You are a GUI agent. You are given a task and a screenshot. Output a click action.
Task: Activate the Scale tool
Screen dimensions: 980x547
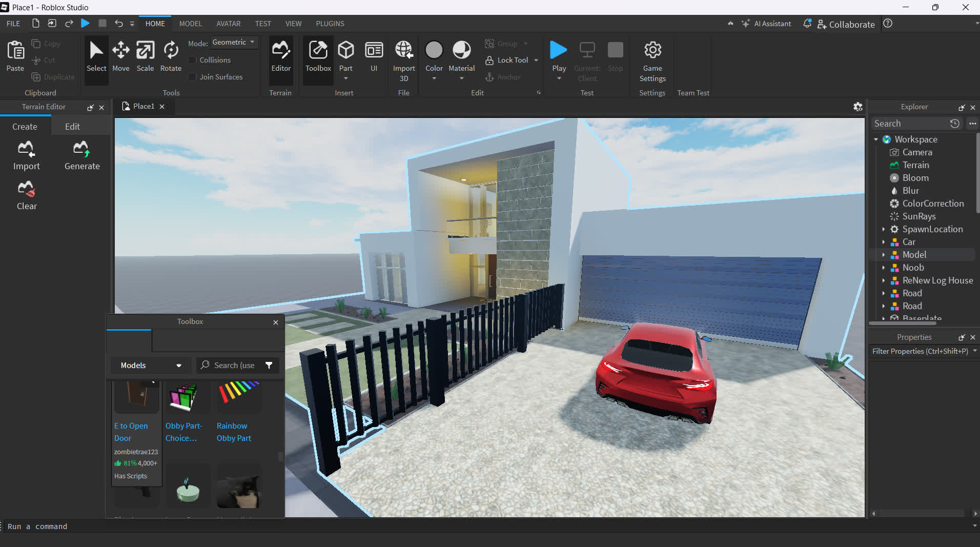(x=145, y=56)
